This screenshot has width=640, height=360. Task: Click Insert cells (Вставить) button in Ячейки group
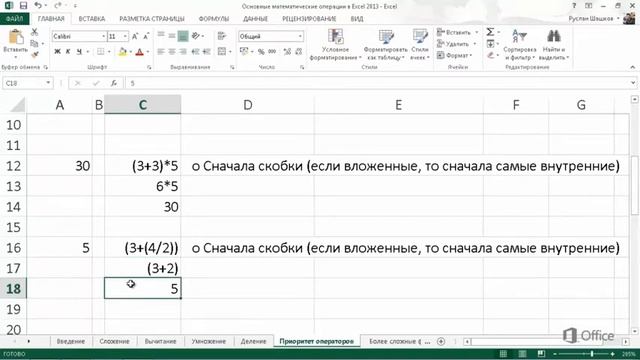(457, 32)
